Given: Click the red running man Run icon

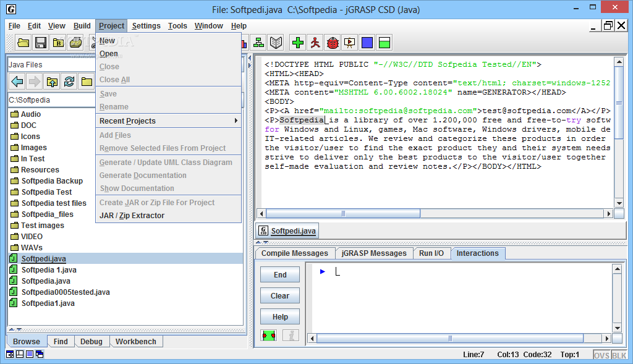Looking at the screenshot, I should coord(315,43).
